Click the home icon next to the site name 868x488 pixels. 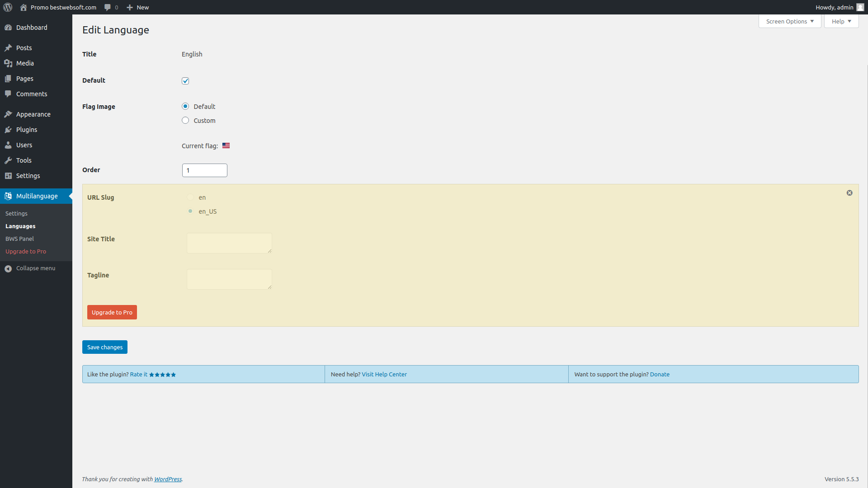click(x=24, y=7)
